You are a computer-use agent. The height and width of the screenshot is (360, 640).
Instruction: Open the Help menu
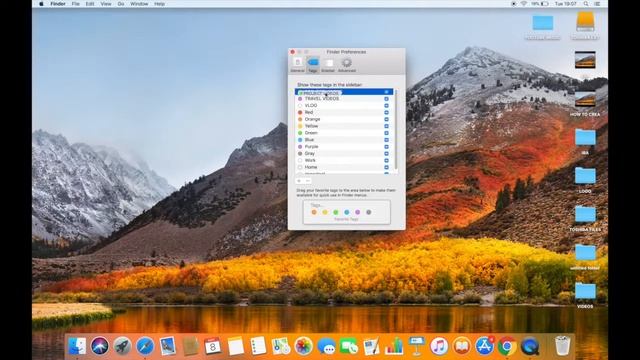[160, 4]
